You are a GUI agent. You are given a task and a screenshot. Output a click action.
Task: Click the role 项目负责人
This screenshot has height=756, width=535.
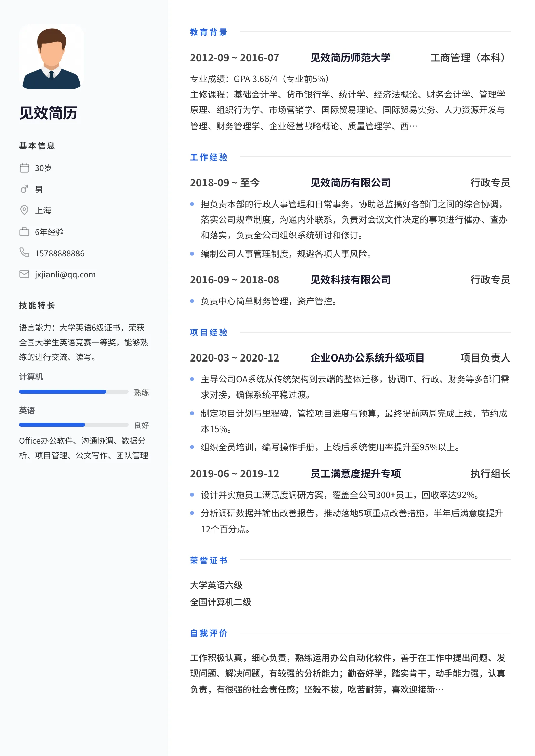485,358
